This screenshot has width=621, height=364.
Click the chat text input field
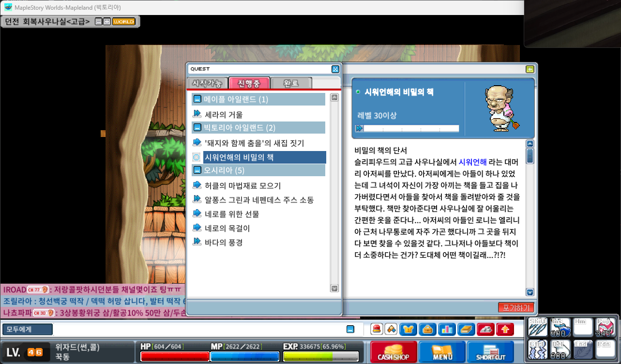point(198,329)
